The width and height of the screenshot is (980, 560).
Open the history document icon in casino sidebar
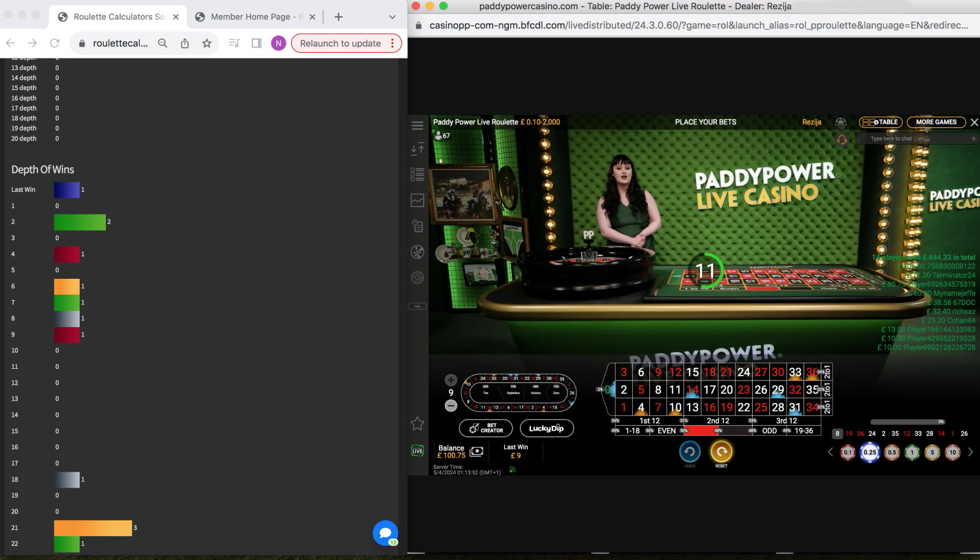(x=417, y=226)
